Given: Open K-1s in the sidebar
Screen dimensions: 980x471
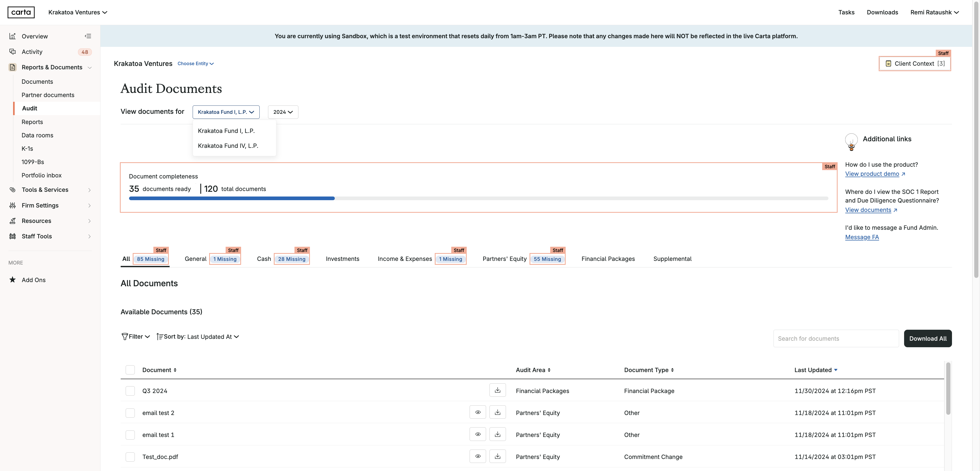Looking at the screenshot, I should (x=27, y=149).
